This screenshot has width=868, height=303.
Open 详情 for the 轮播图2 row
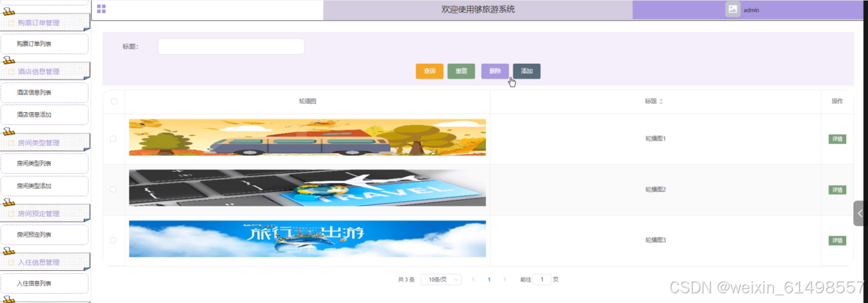(837, 190)
